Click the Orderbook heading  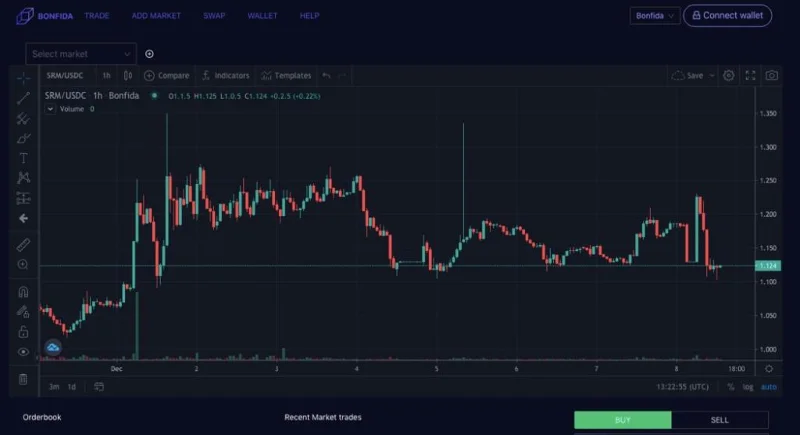tap(42, 417)
